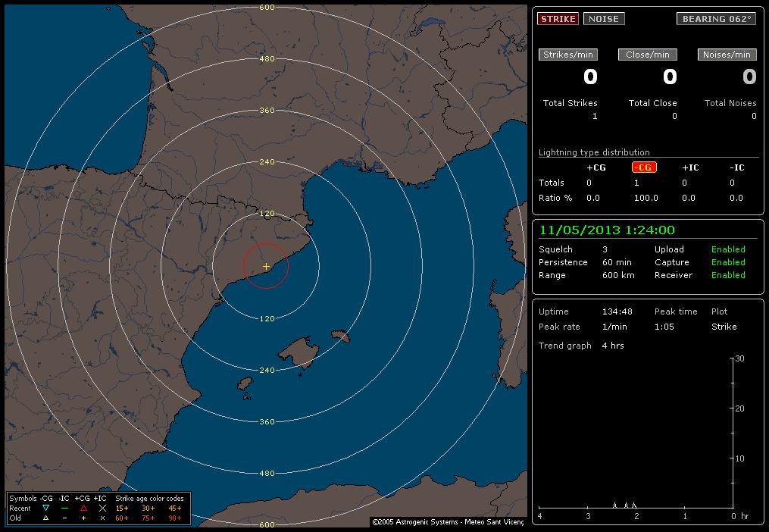Click the Peak time value 1:05
Image resolution: width=769 pixels, height=532 pixels.
[x=664, y=327]
